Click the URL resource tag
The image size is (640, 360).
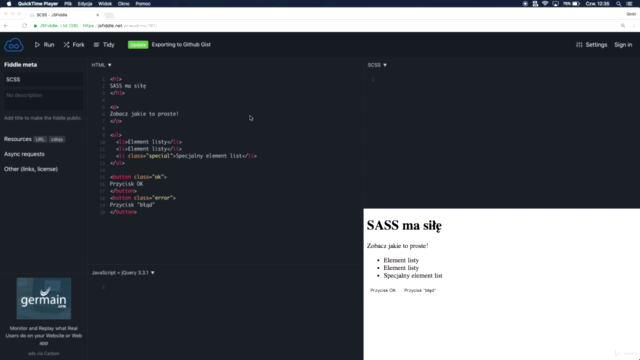(x=40, y=140)
